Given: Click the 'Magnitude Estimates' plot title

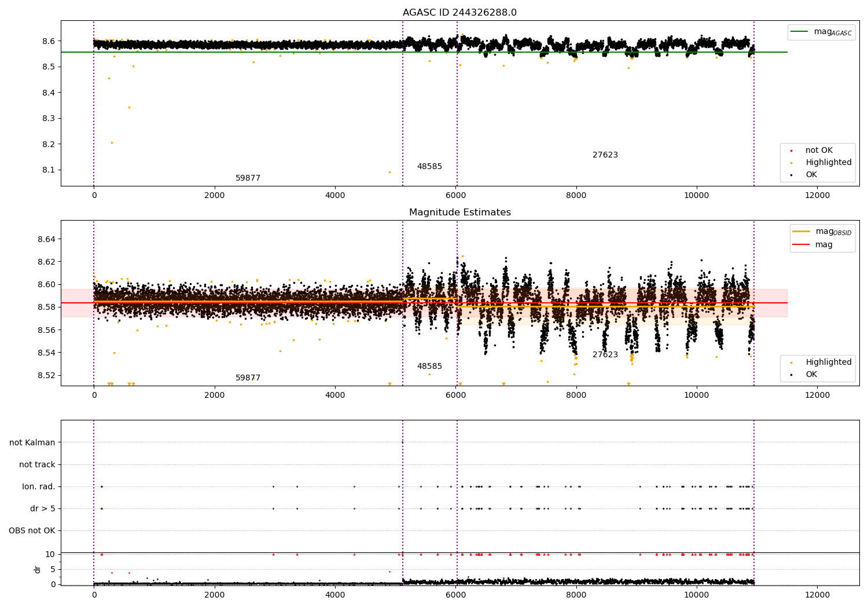Looking at the screenshot, I should click(459, 213).
